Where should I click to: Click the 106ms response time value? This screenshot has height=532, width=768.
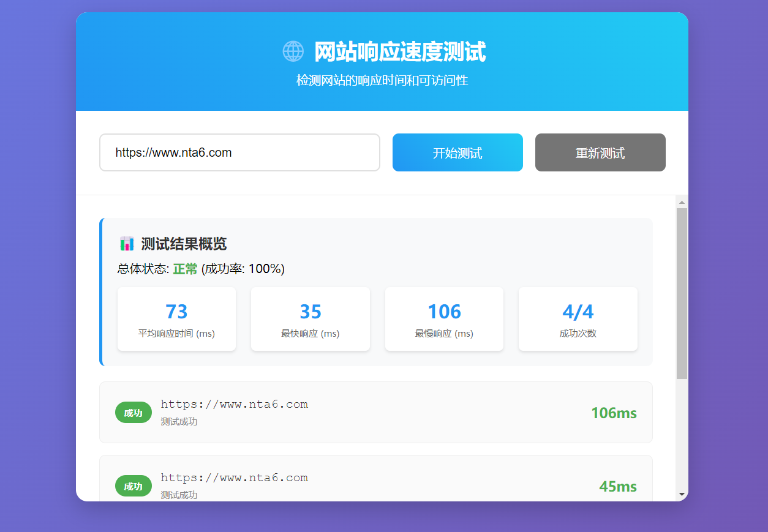[x=614, y=413]
